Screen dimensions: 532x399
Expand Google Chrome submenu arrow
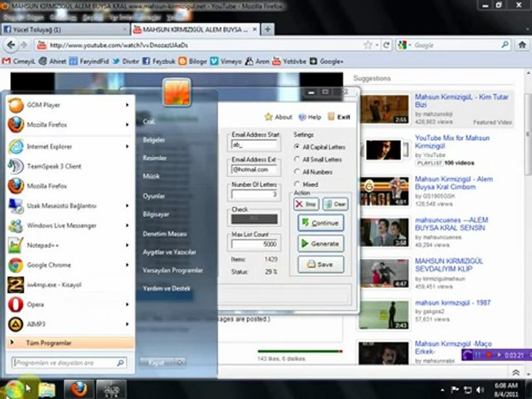point(127,265)
